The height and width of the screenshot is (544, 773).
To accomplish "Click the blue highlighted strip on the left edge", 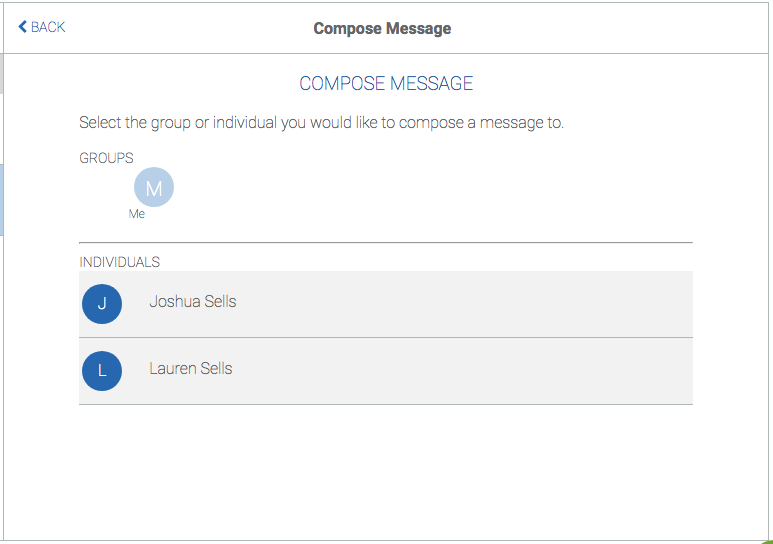I will pyautogui.click(x=2, y=200).
